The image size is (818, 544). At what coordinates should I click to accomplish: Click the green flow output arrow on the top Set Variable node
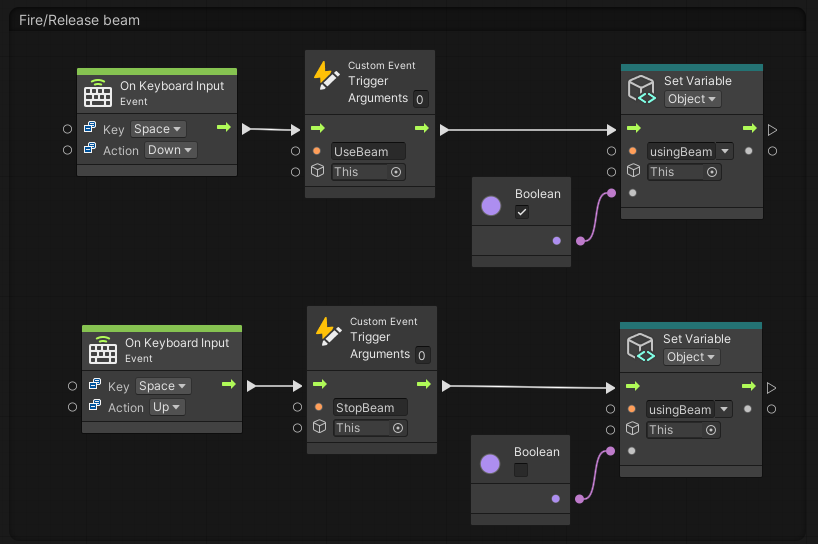pyautogui.click(x=748, y=129)
